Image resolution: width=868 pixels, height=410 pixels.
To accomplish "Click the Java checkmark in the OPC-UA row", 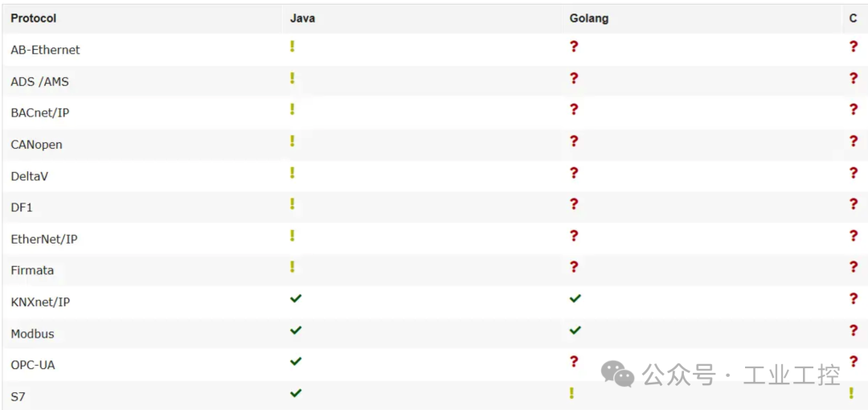I will [296, 361].
